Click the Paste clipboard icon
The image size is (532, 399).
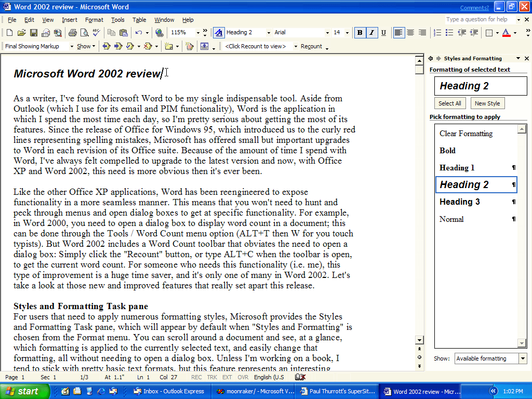(x=123, y=33)
